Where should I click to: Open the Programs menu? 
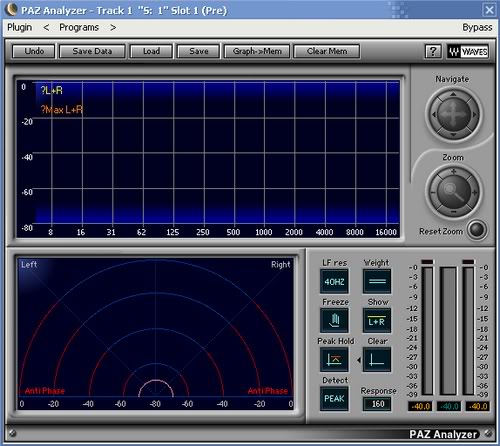click(79, 27)
